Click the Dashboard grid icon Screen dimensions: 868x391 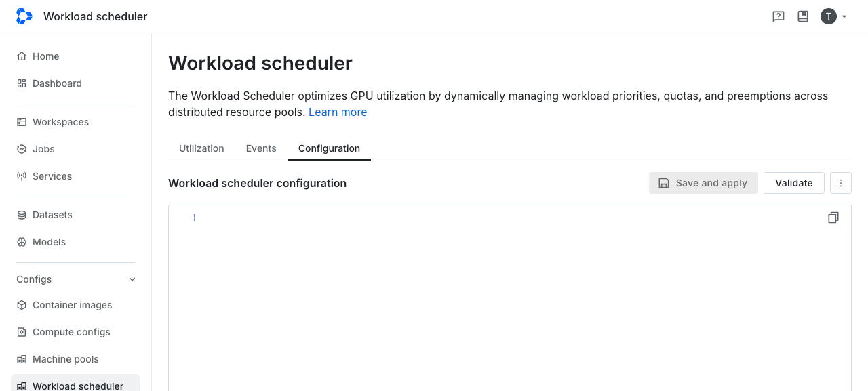click(22, 83)
